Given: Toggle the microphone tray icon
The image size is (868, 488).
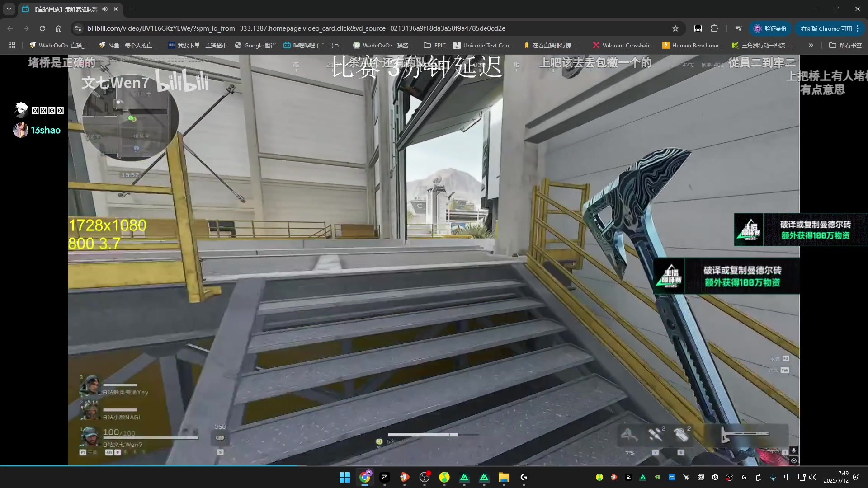Looking at the screenshot, I should coord(773,477).
